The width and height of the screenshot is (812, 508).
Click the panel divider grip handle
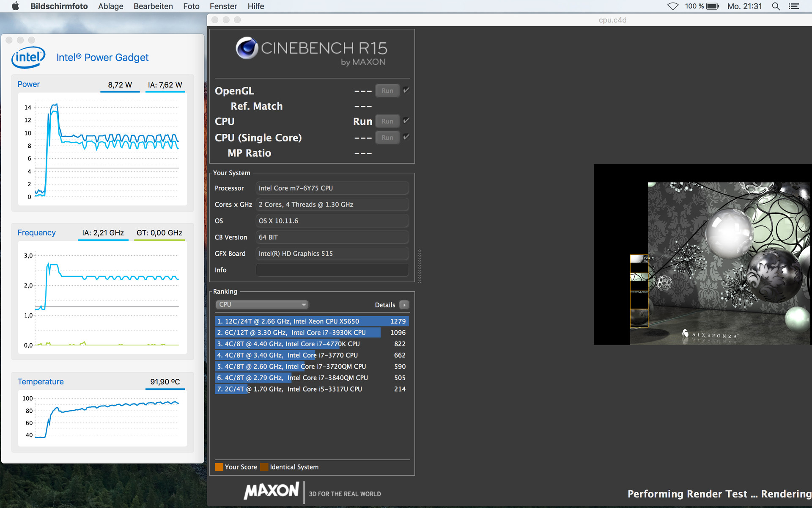coord(420,266)
